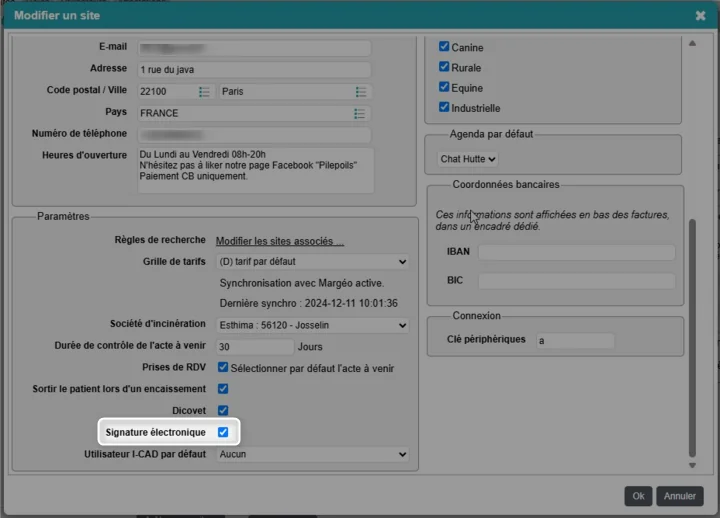Open the Société d'incinération dropdown

click(x=312, y=325)
